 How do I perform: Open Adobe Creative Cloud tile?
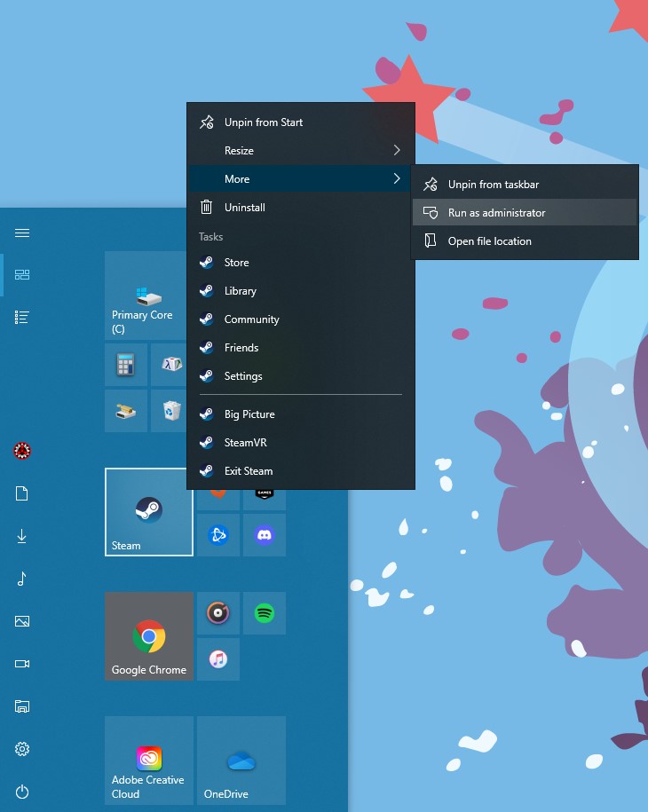[149, 761]
